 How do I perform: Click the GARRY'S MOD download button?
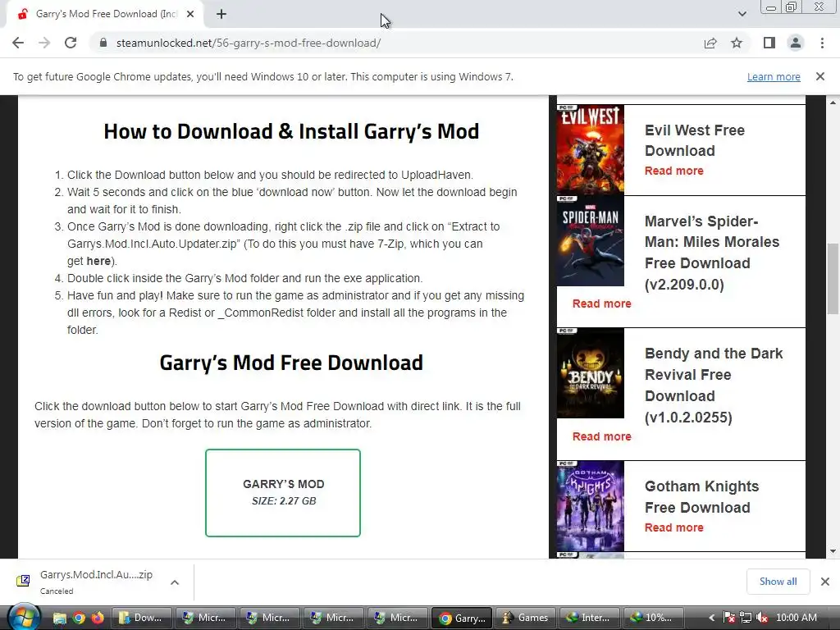[x=283, y=493]
